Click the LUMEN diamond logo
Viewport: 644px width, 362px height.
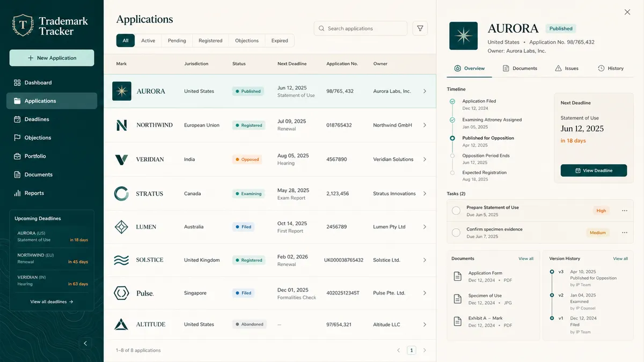click(x=122, y=227)
